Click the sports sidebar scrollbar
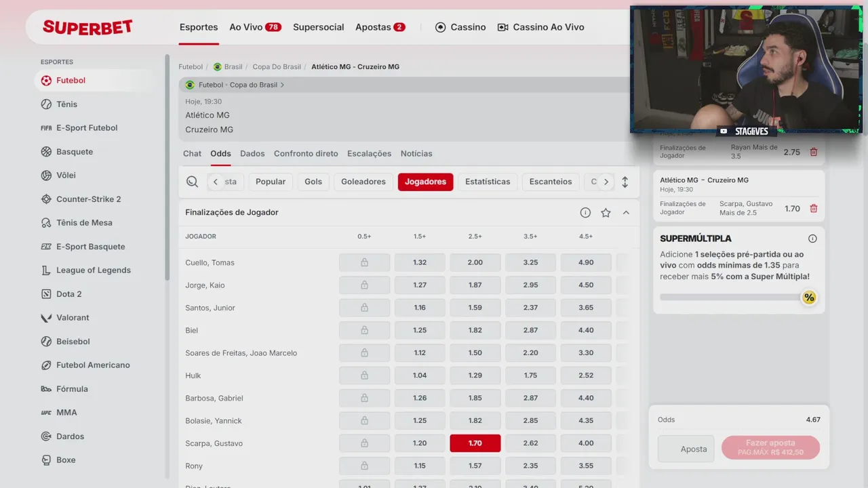This screenshot has width=868, height=488. coord(167,167)
